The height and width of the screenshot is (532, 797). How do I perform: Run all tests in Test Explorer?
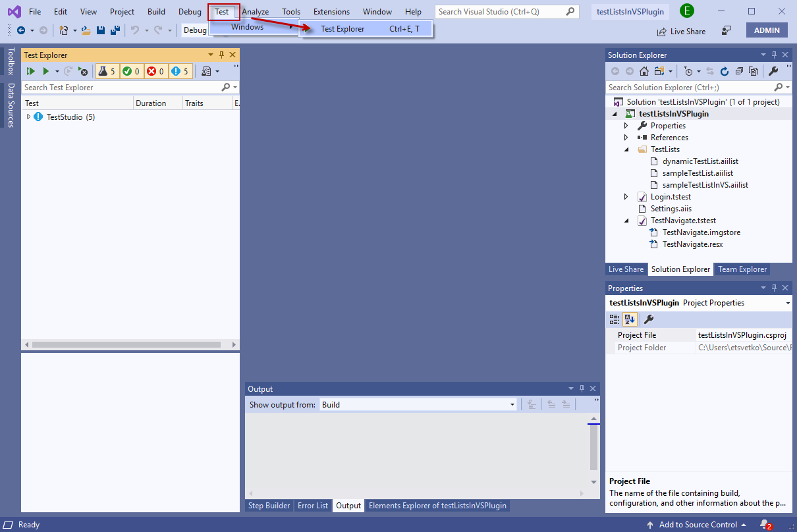30,71
